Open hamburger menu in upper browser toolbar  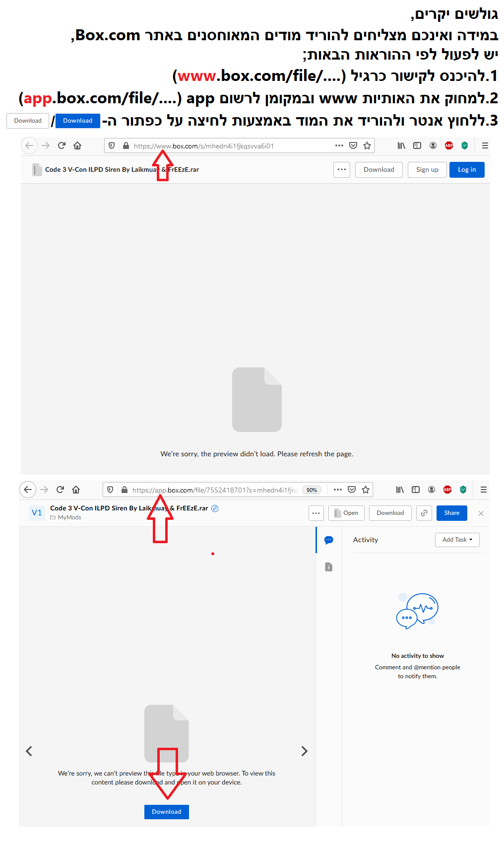click(485, 145)
